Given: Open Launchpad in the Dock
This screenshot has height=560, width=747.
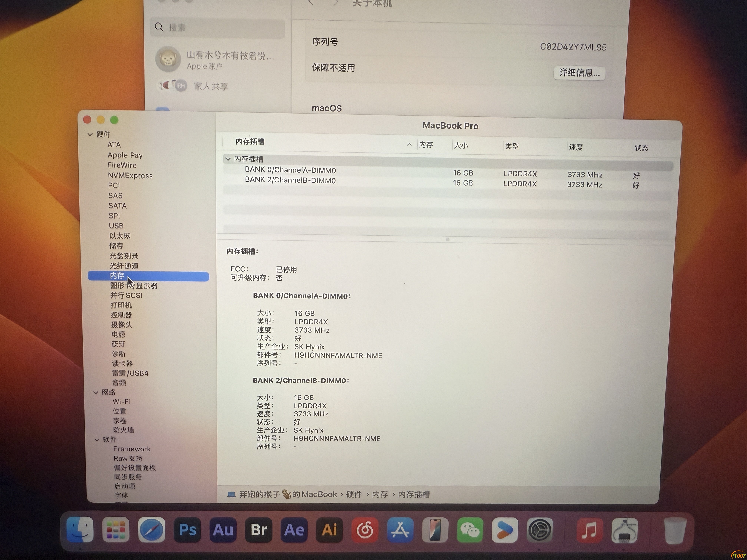Looking at the screenshot, I should tap(116, 530).
